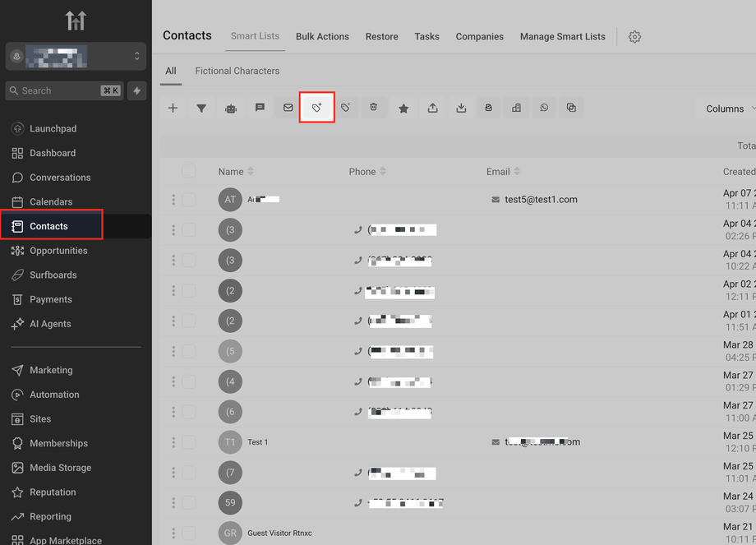Click the delete contacts trash icon
This screenshot has width=756, height=545.
point(374,107)
